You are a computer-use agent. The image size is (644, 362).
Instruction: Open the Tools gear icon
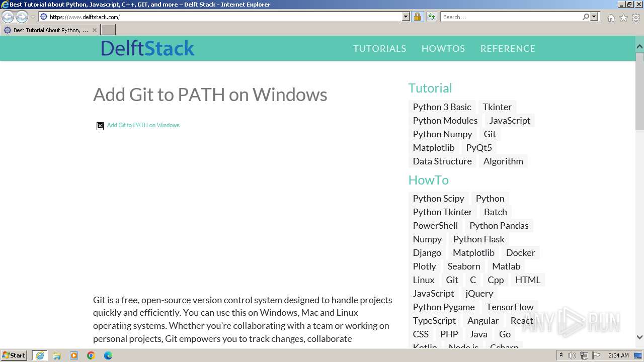(x=636, y=18)
